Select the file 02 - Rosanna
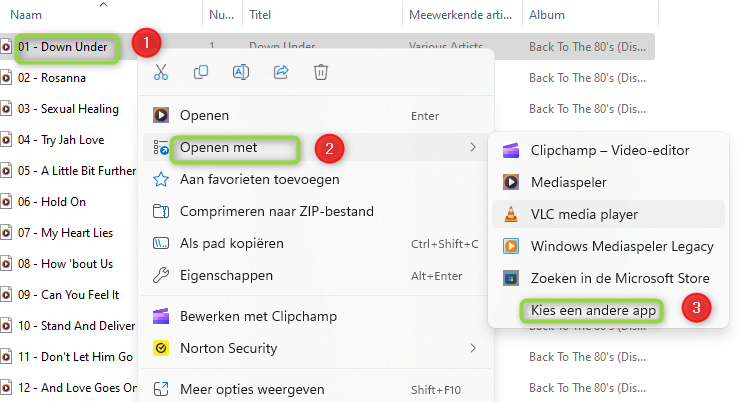 [52, 78]
